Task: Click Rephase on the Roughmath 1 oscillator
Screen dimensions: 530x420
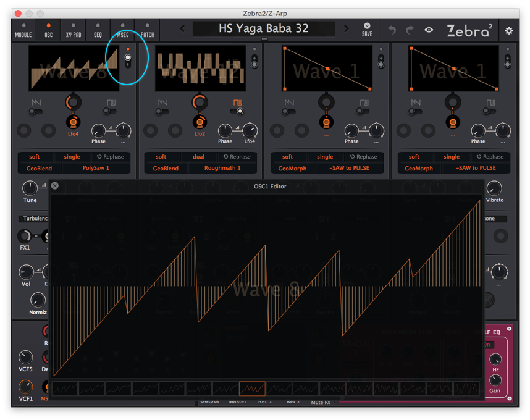Action: [x=237, y=157]
